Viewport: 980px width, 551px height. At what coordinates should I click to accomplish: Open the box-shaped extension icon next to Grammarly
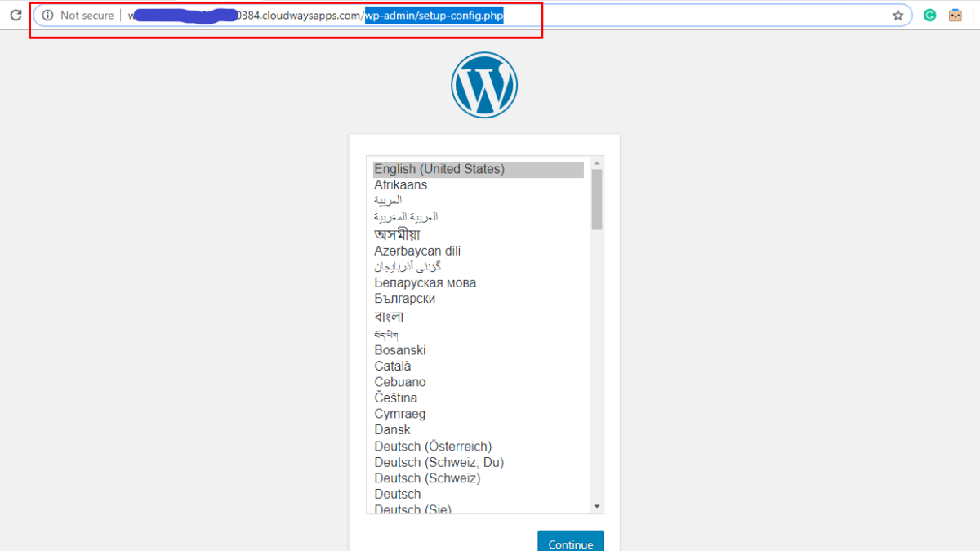pos(955,15)
